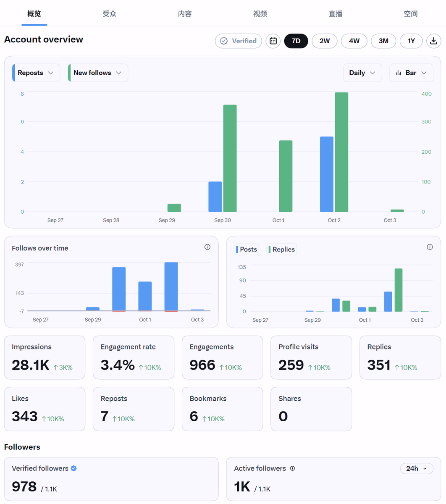446x504 pixels.
Task: Toggle the Posts legend series
Action: coord(247,249)
